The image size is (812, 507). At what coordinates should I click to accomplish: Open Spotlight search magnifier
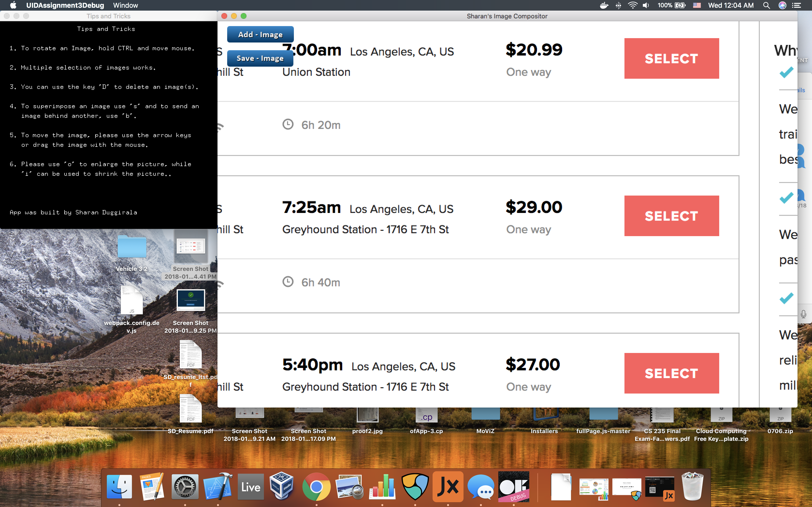(x=766, y=5)
